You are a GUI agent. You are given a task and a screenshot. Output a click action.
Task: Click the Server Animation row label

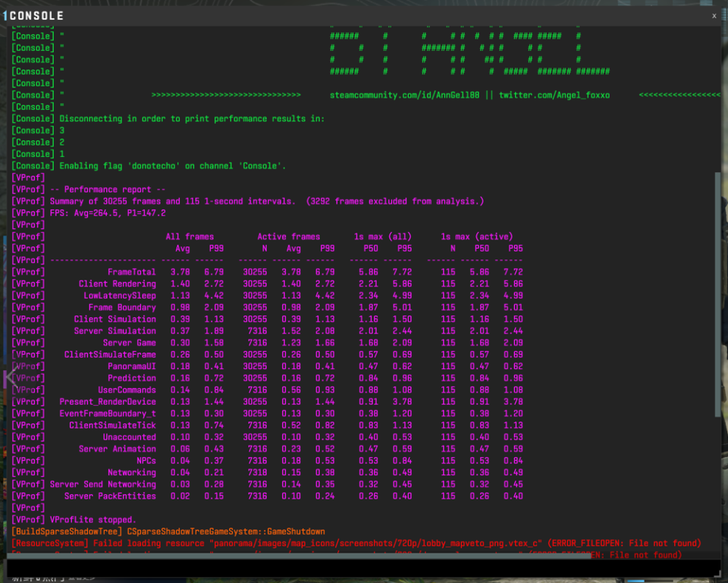pyautogui.click(x=118, y=449)
